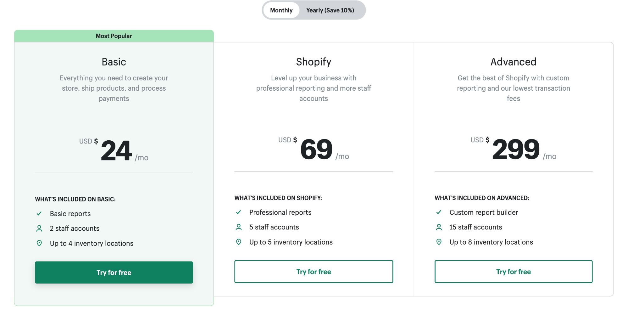Click location pin beside 8 inventory locations
The image size is (644, 315).
(x=439, y=242)
